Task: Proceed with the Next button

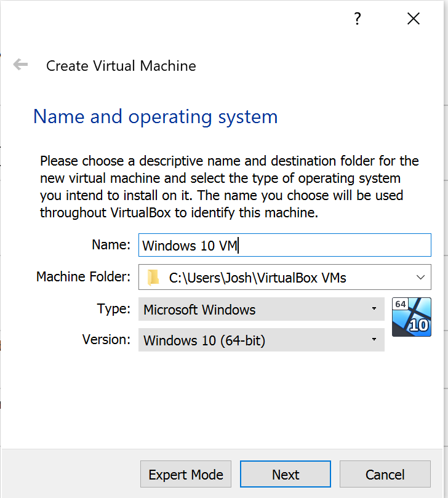Action: tap(286, 474)
